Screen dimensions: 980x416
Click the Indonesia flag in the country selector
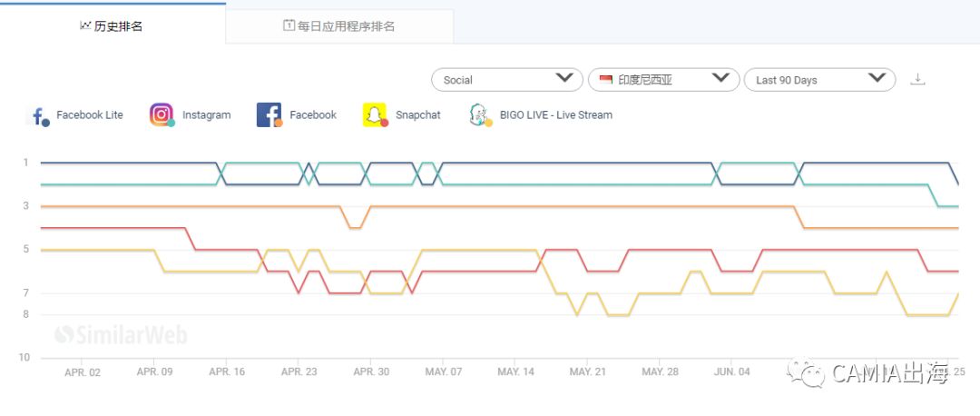click(605, 80)
